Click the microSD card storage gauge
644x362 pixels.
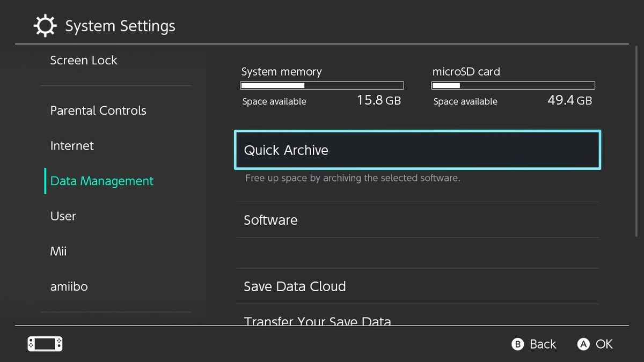pos(513,85)
